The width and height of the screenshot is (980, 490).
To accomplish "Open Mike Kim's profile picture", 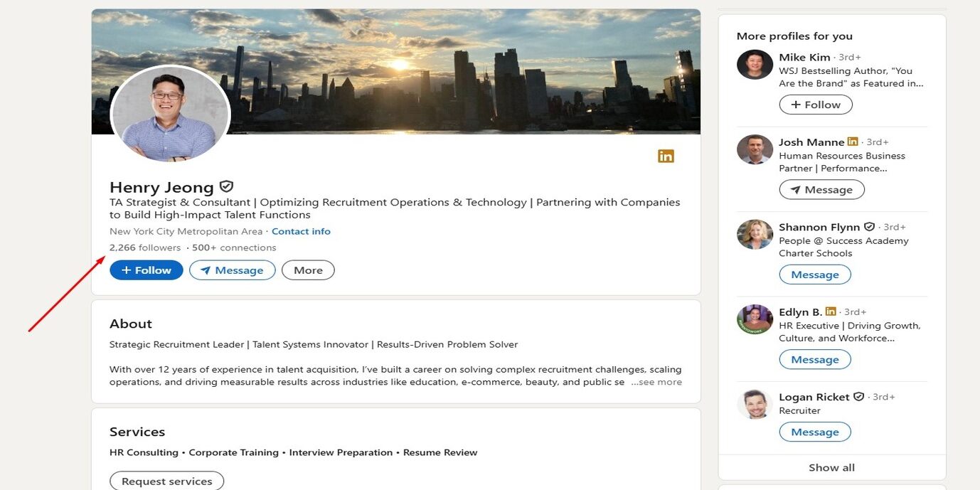I will pos(755,65).
